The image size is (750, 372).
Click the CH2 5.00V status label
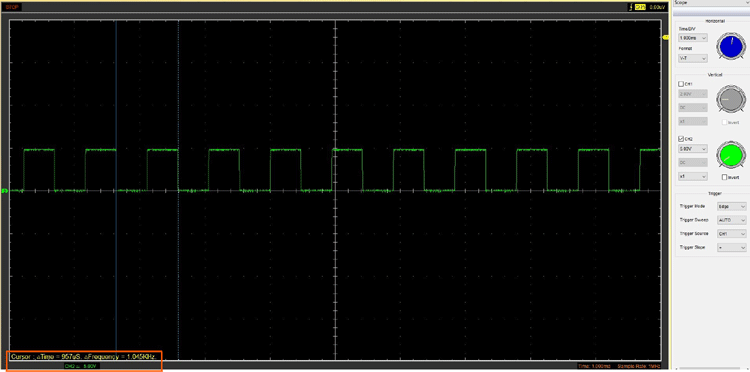click(81, 366)
